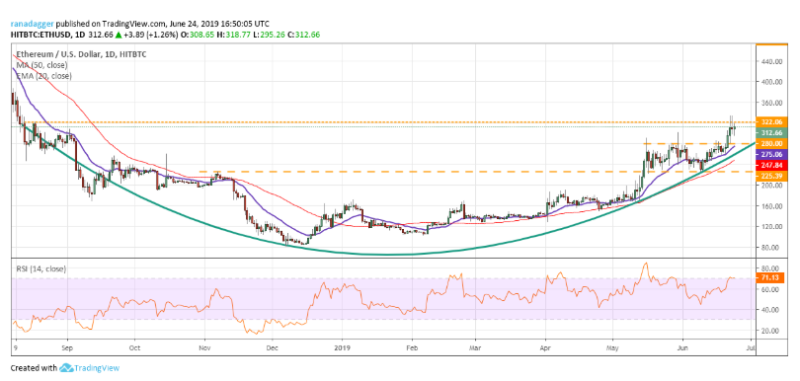The image size is (800, 381).
Task: Select the 'MA (50, close)' indicator label
Action: (42, 65)
